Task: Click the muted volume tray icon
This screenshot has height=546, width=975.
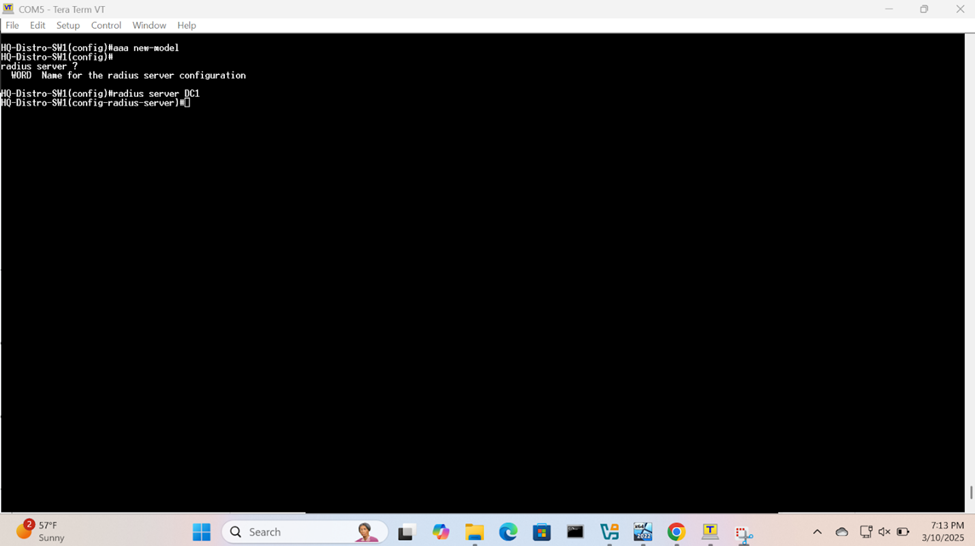Action: [884, 532]
